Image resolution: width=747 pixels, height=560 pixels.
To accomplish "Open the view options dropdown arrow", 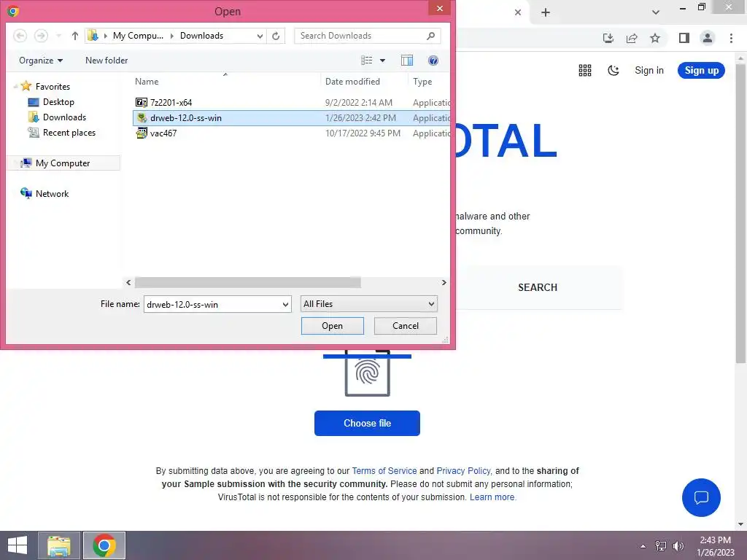I will pos(382,61).
